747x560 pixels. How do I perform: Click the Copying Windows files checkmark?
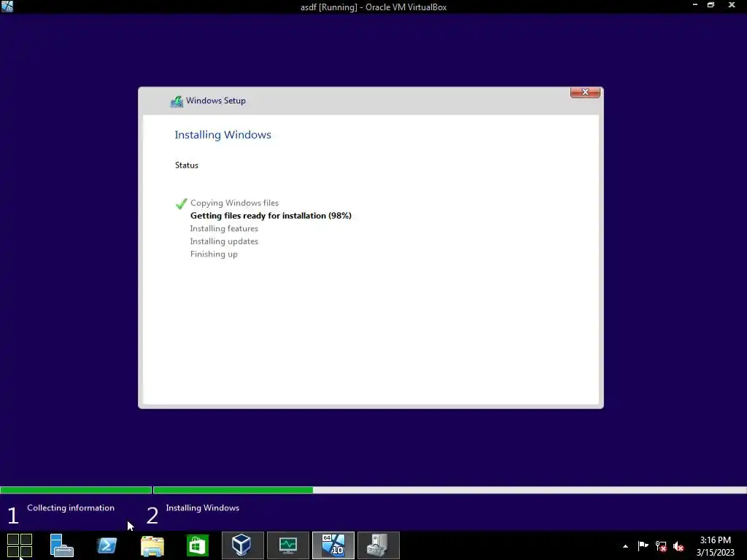click(181, 203)
